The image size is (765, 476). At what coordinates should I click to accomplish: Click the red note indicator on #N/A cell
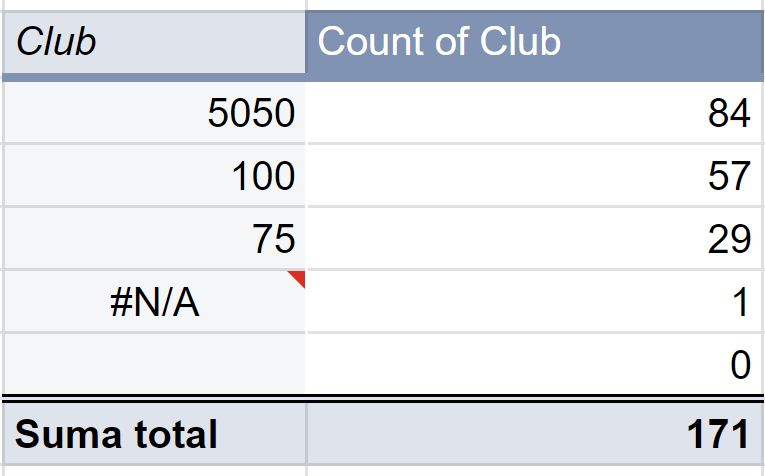(x=299, y=278)
